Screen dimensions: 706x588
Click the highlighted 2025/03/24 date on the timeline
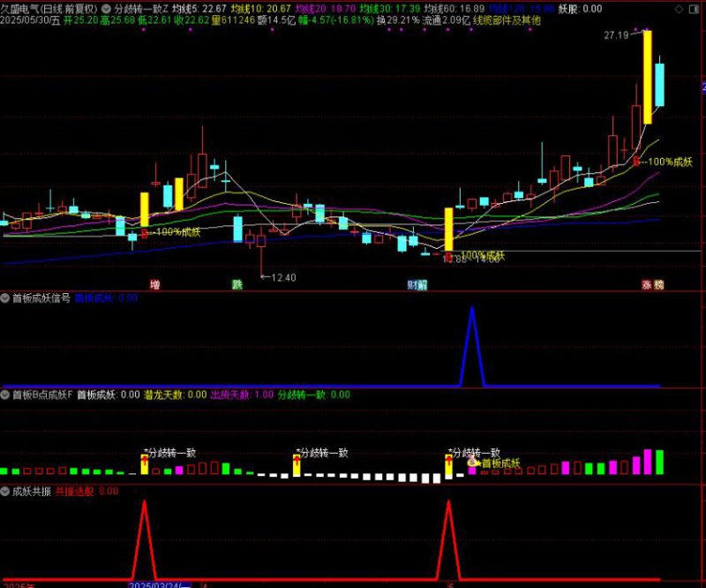tap(159, 584)
